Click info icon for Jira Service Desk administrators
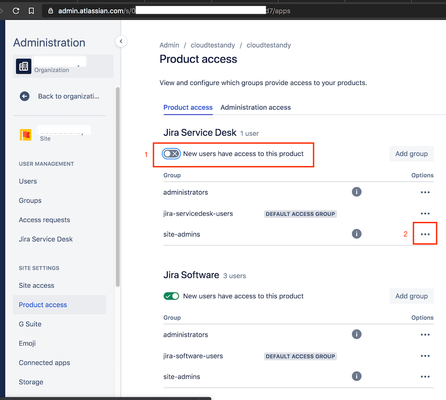Screen dimensions: 446x400 coord(356,192)
